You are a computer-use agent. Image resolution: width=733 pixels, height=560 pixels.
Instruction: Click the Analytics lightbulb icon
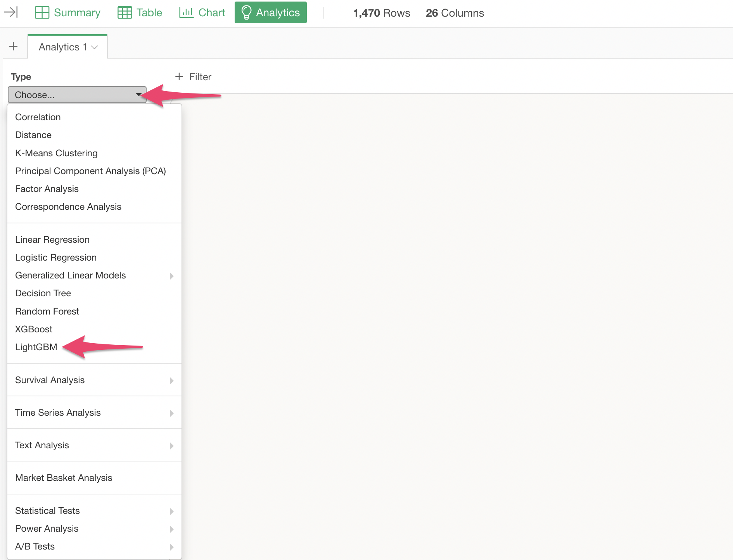(x=246, y=12)
